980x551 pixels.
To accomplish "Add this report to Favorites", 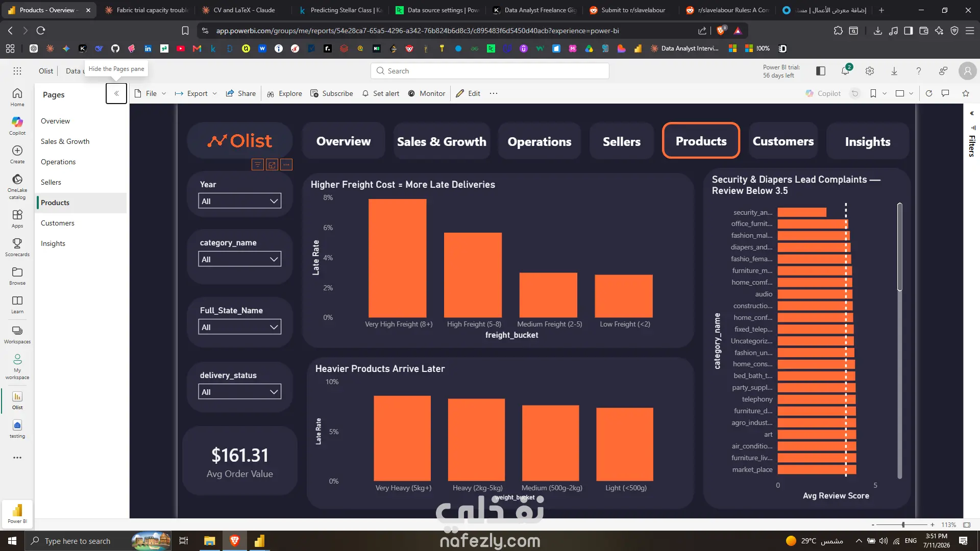I will [x=966, y=93].
